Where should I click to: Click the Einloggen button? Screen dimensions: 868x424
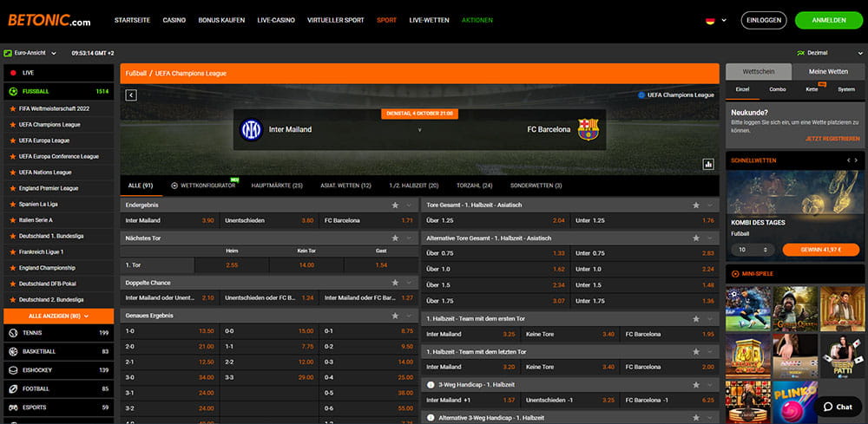pos(764,21)
